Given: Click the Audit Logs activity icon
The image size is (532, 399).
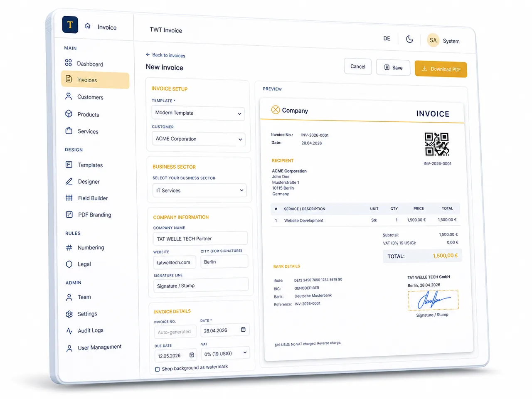Looking at the screenshot, I should [69, 331].
